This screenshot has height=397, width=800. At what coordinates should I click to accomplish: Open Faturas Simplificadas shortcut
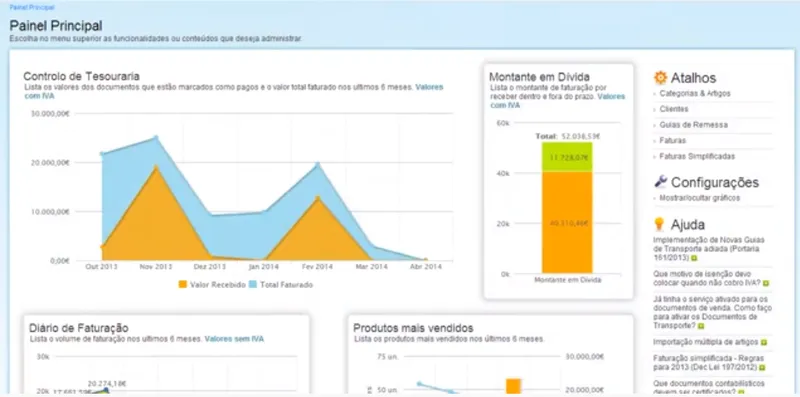point(697,156)
